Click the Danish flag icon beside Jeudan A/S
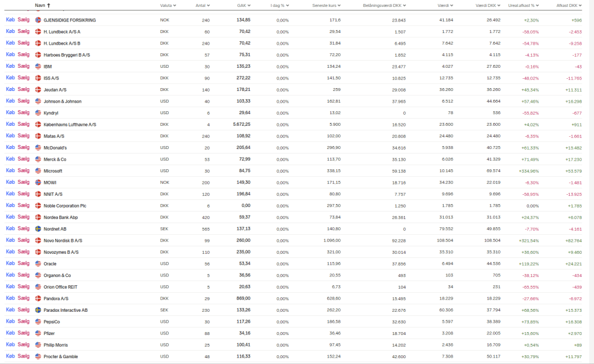The image size is (594, 364). (x=38, y=89)
